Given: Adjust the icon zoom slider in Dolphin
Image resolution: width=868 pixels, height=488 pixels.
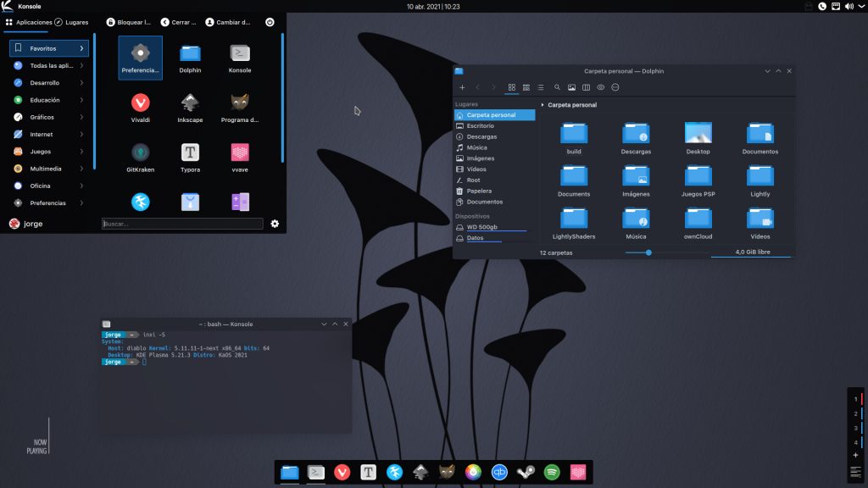Looking at the screenshot, I should pyautogui.click(x=648, y=252).
